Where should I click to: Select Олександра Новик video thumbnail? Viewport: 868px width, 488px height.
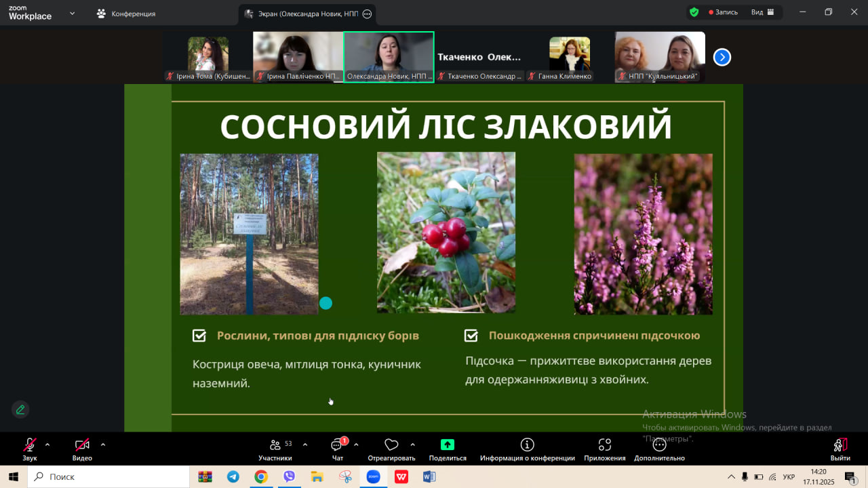click(389, 57)
